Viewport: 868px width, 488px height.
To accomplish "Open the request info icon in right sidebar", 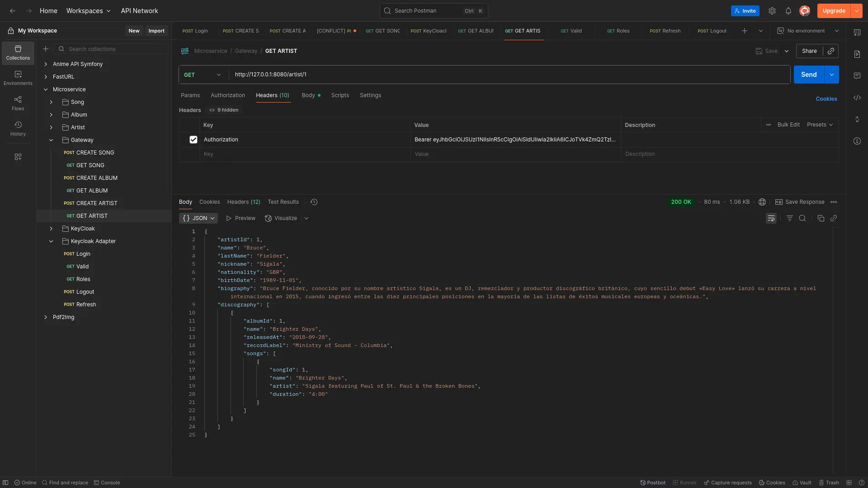I will click(x=857, y=141).
